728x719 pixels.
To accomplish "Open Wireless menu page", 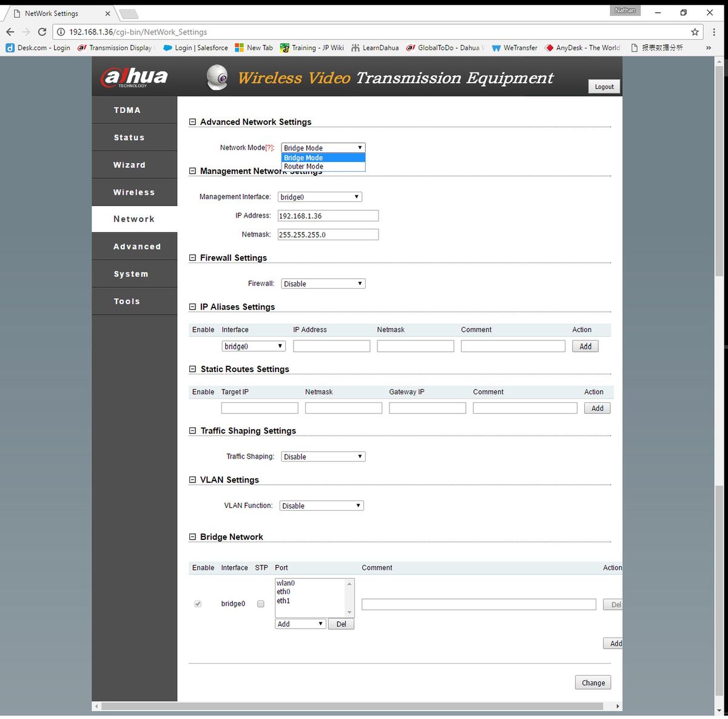I will click(134, 192).
